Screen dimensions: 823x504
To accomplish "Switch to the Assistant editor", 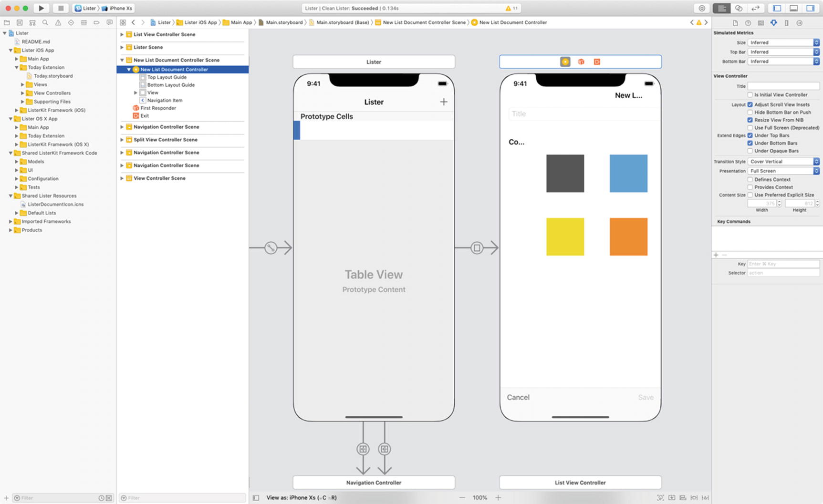I will (x=739, y=8).
